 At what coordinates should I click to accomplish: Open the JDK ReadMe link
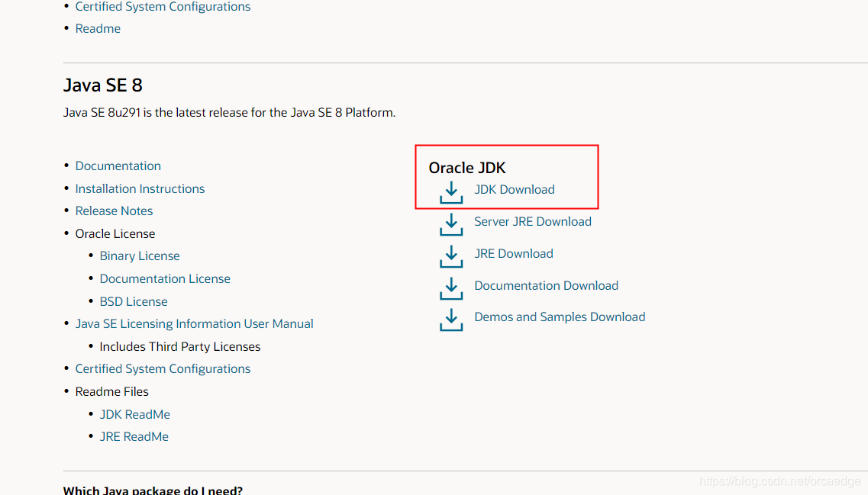(x=134, y=414)
